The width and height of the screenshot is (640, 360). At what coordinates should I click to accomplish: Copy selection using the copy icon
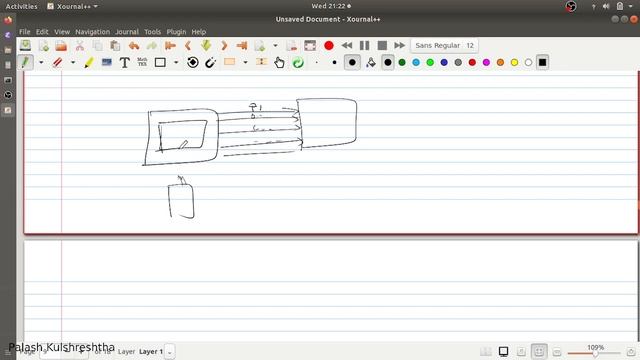click(97, 46)
